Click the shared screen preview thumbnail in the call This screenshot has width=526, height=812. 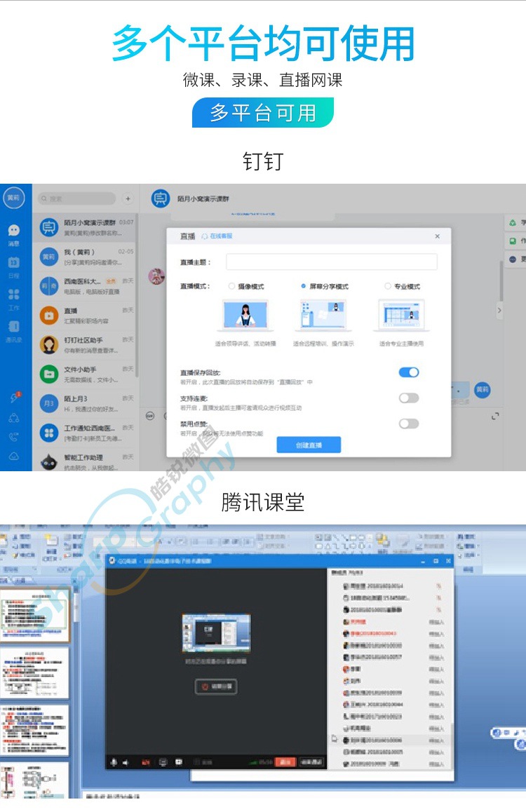point(217,632)
